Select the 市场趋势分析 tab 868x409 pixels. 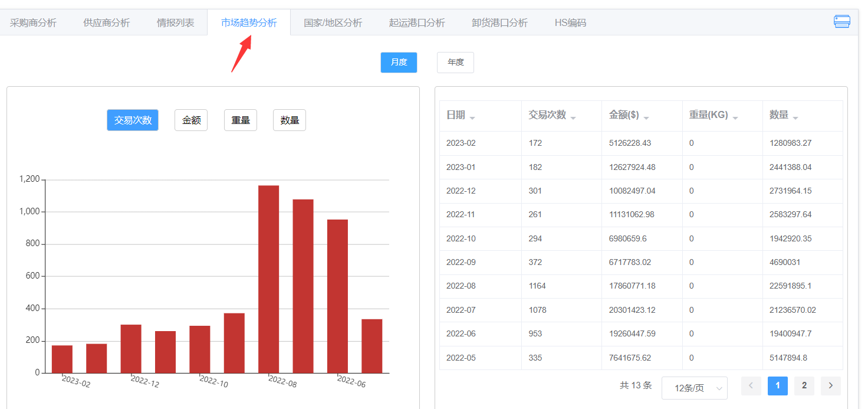pos(249,23)
